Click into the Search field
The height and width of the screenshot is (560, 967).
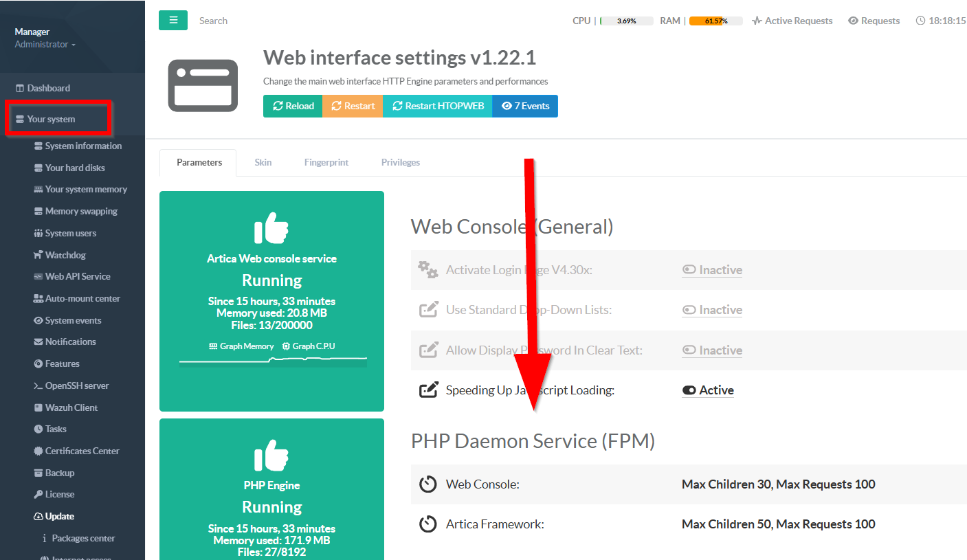pos(275,21)
